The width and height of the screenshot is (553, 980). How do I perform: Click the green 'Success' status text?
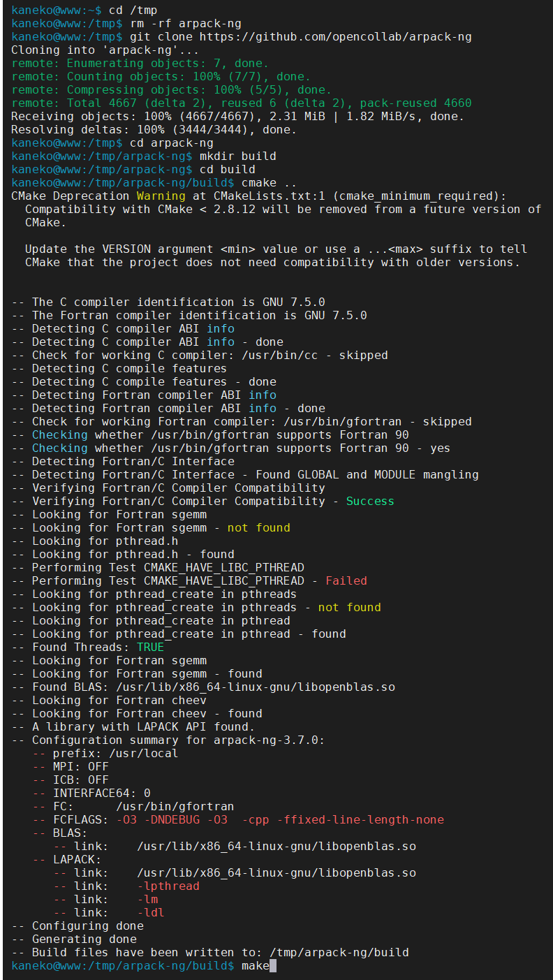point(370,501)
